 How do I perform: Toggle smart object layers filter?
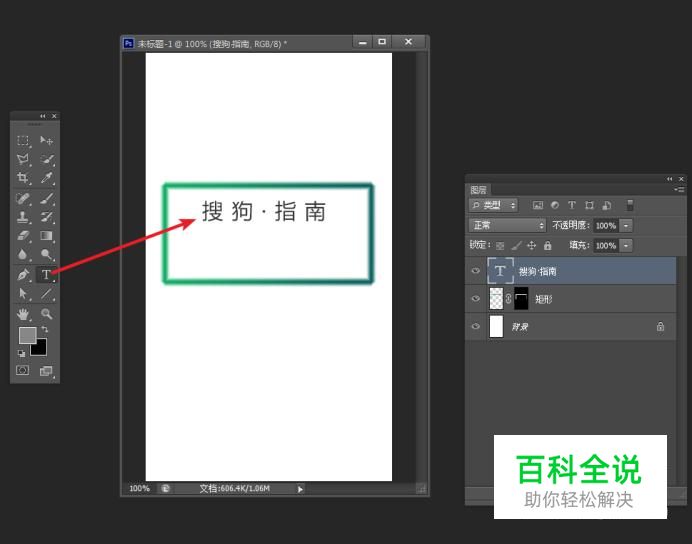607,205
